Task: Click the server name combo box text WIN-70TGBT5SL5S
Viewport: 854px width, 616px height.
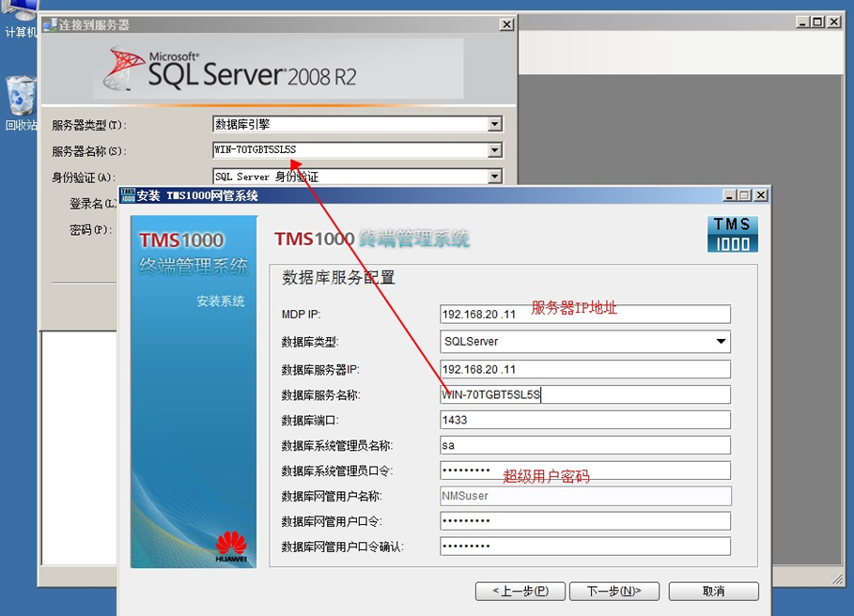Action: pyautogui.click(x=255, y=149)
